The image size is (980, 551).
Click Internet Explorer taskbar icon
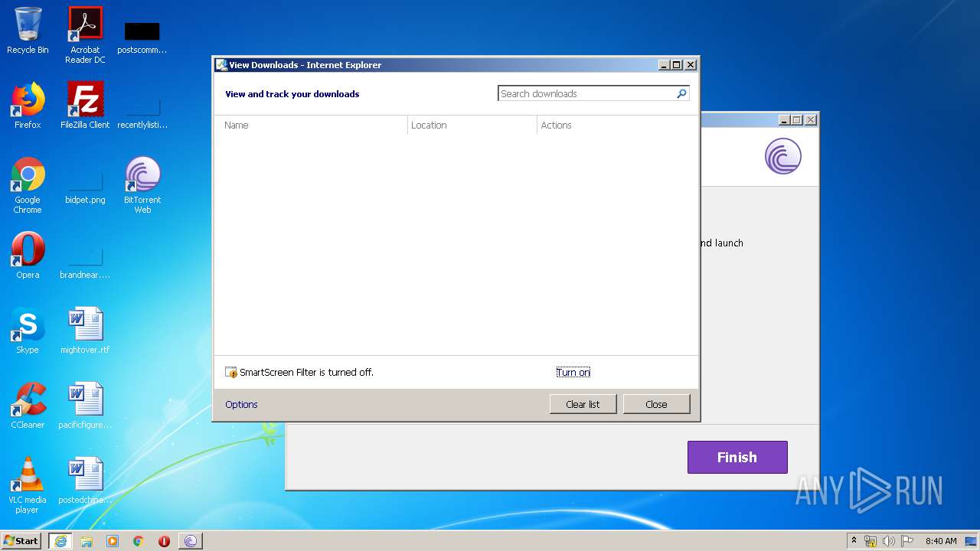[x=60, y=541]
